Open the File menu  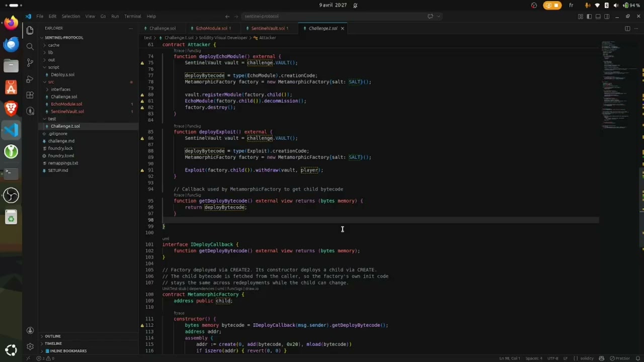40,16
